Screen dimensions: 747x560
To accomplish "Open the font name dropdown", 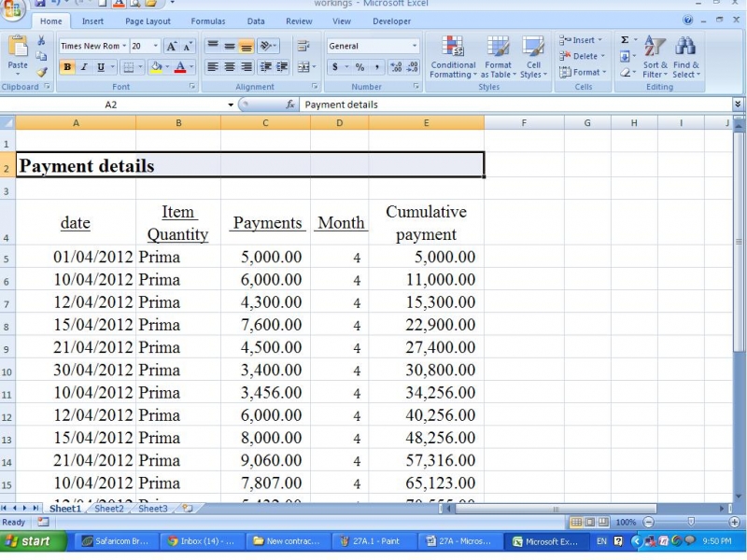I will click(125, 46).
